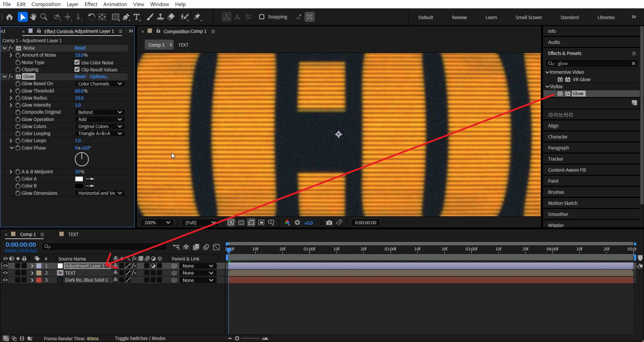Image resolution: width=644 pixels, height=342 pixels.
Task: Toggle Clip Result Values checkbox
Action: click(x=77, y=69)
